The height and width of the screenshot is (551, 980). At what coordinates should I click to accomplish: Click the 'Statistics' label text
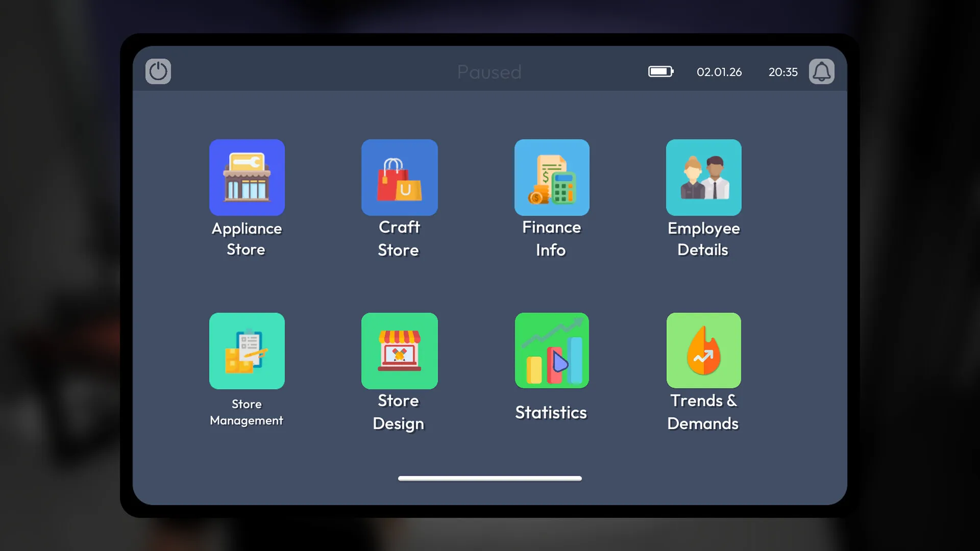551,412
